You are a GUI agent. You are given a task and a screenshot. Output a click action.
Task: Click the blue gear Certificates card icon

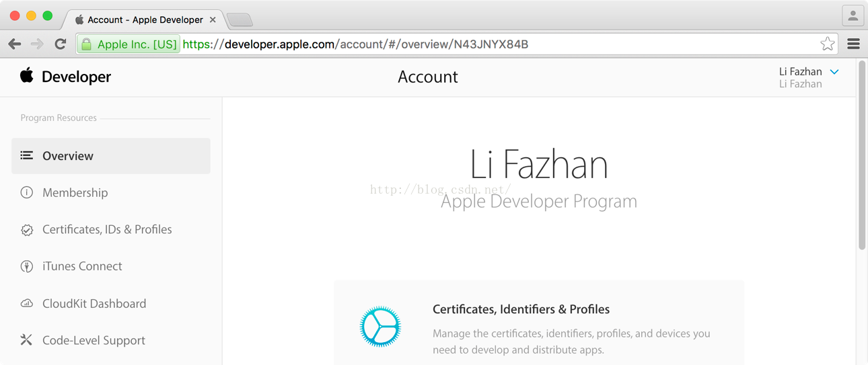coord(380,326)
